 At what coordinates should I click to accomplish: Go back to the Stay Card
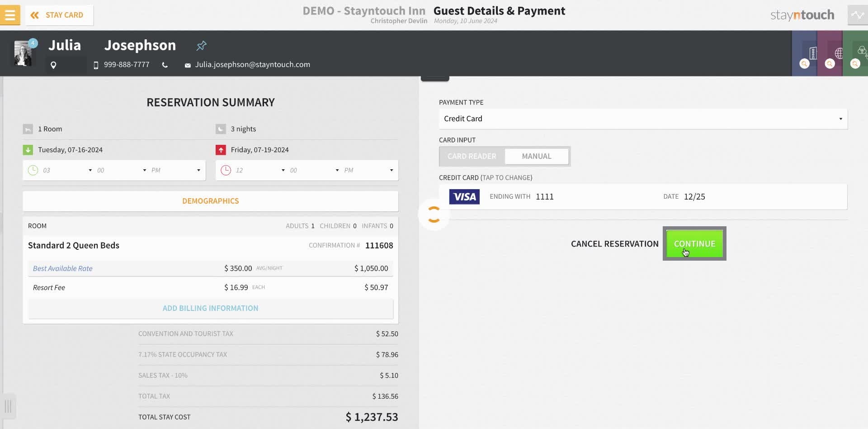click(x=59, y=15)
